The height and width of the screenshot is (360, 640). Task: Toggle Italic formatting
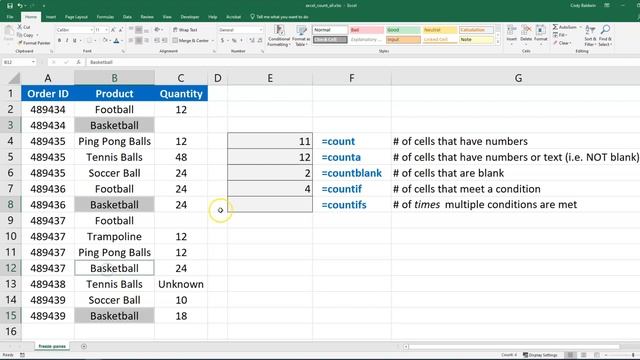[67, 40]
